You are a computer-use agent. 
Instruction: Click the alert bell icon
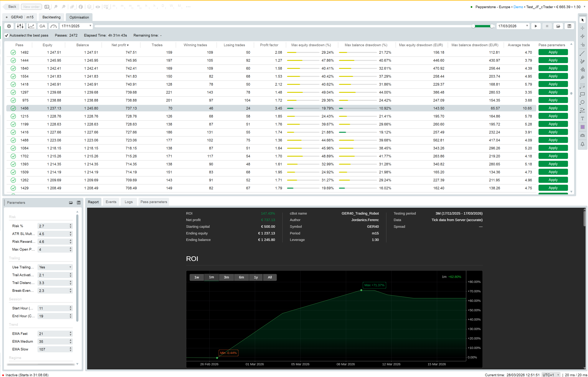[582, 144]
